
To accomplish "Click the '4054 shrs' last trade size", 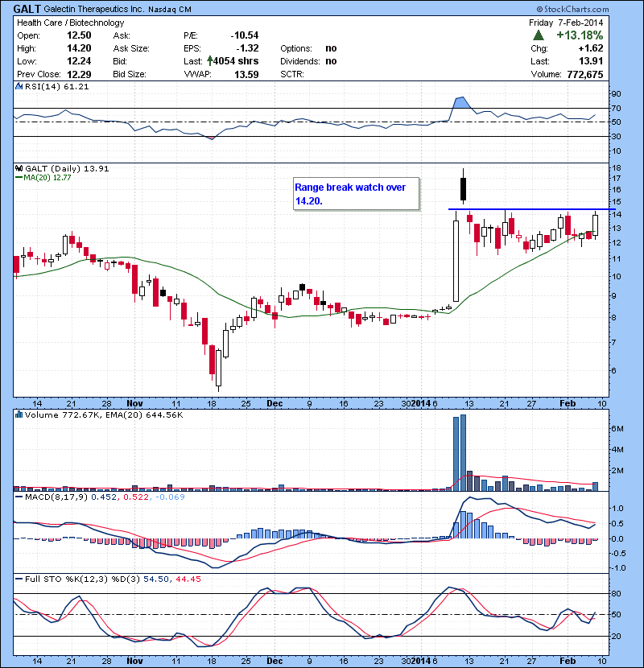I will coord(236,61).
